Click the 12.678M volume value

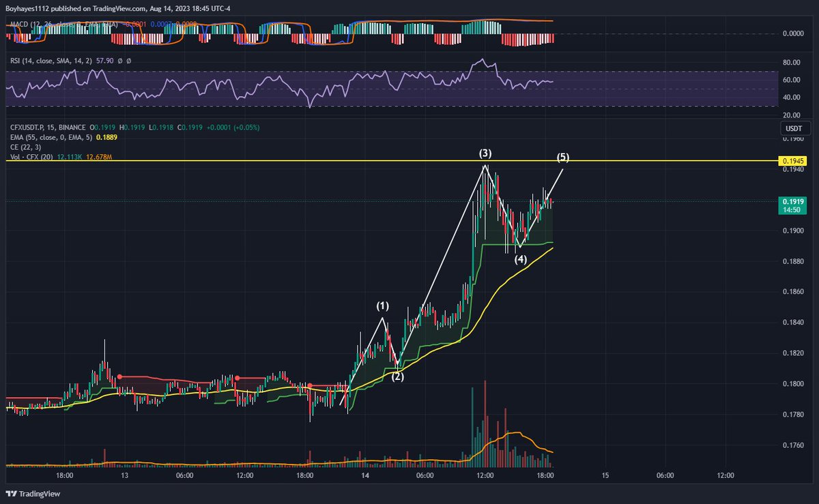100,155
